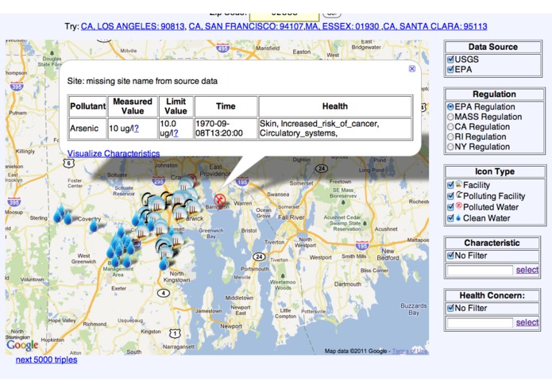Screen dimensions: 552x392
Task: Click the Characteristic filter input field
Action: click(x=480, y=271)
